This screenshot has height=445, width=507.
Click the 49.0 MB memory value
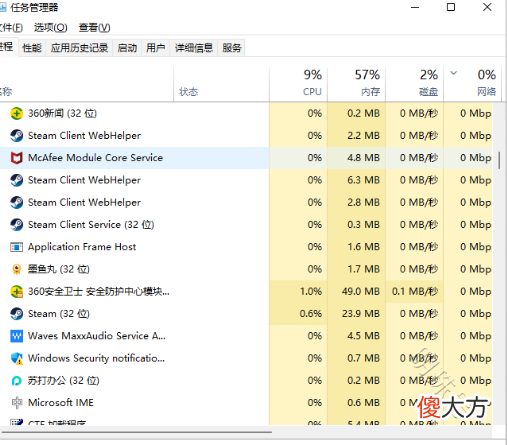coord(361,292)
